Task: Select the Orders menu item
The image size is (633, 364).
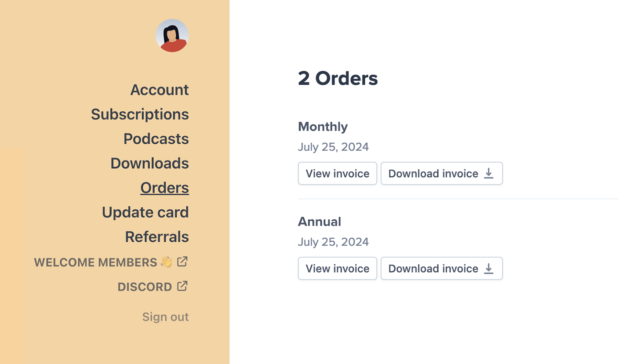Action: [164, 188]
